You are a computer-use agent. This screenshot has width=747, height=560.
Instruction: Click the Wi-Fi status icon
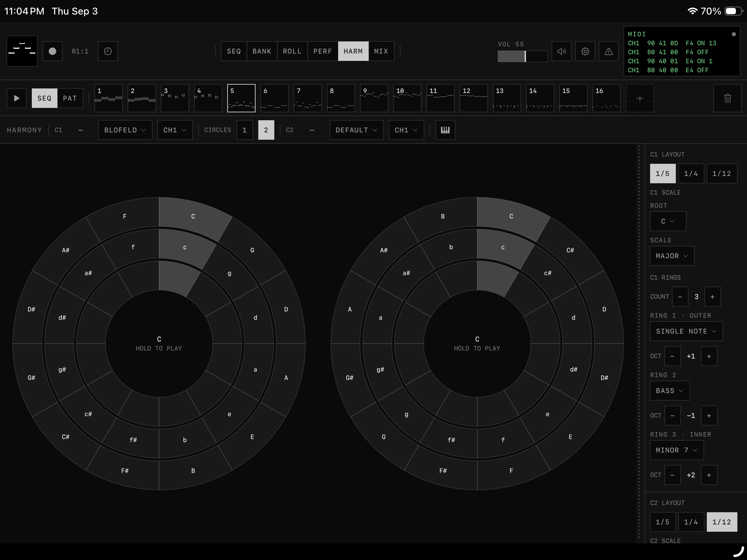692,11
